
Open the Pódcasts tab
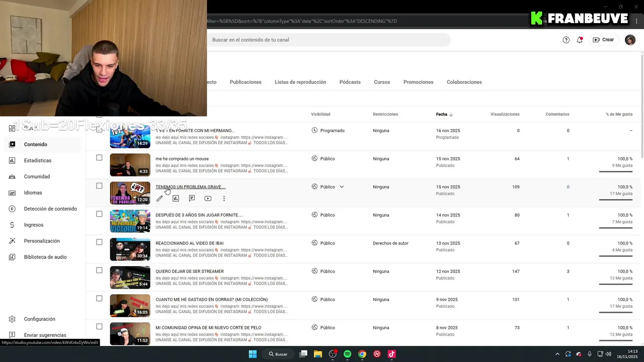(350, 82)
